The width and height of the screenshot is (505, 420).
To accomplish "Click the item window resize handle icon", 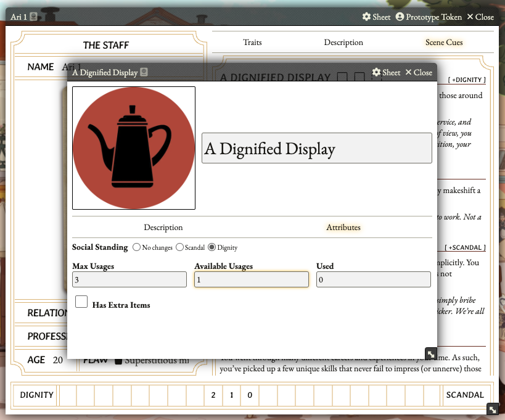I will (x=431, y=353).
